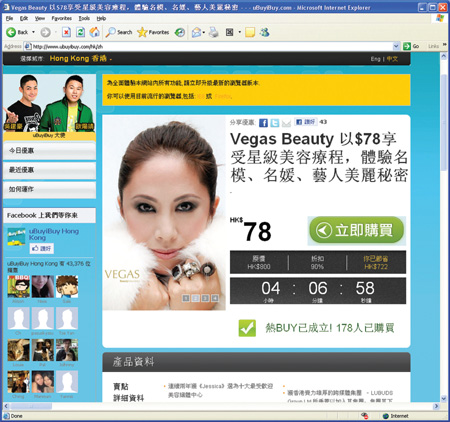
Task: Select image slide 3 indicator
Action: (205, 298)
